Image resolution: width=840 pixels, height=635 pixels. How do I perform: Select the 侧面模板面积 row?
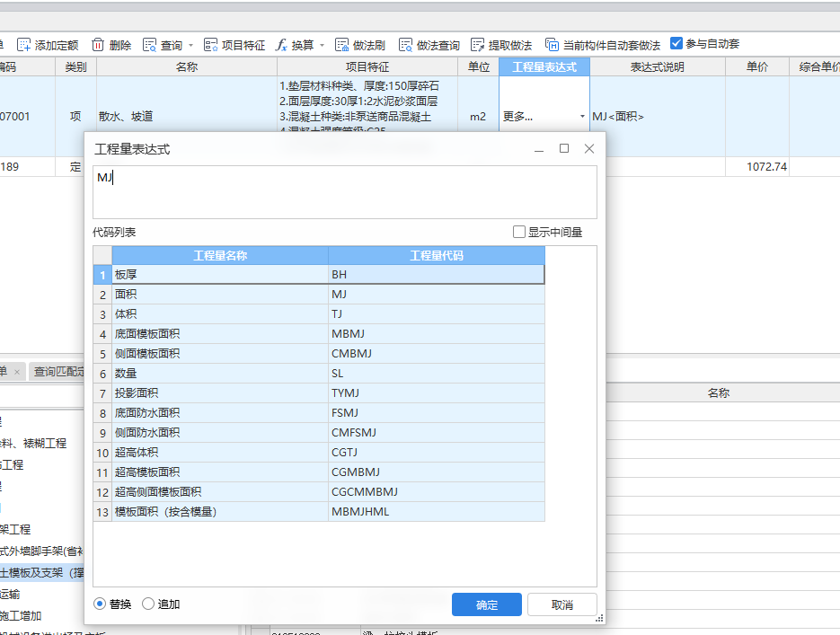click(x=319, y=354)
